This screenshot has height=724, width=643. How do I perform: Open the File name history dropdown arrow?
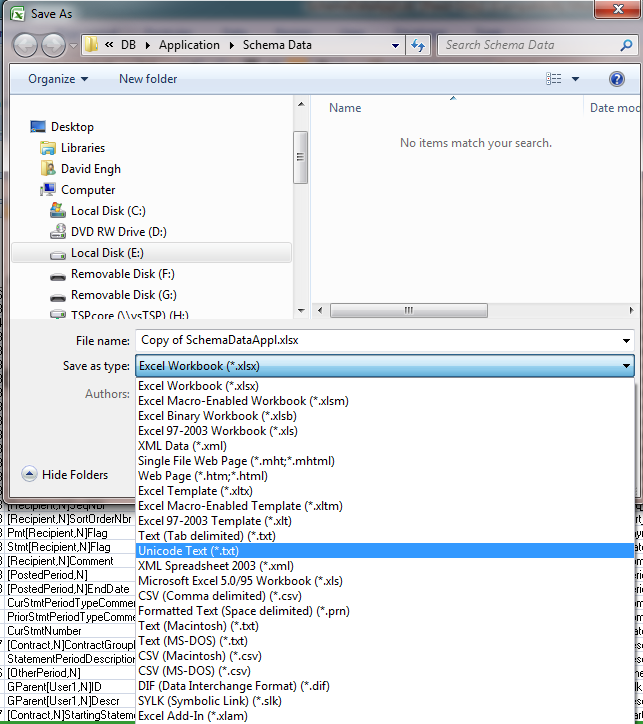coord(626,340)
